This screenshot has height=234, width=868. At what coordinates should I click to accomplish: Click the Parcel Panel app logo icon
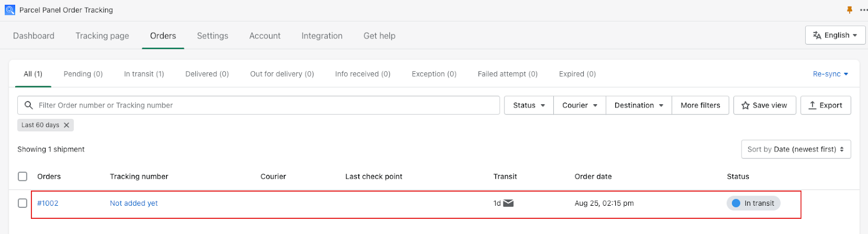[x=10, y=10]
